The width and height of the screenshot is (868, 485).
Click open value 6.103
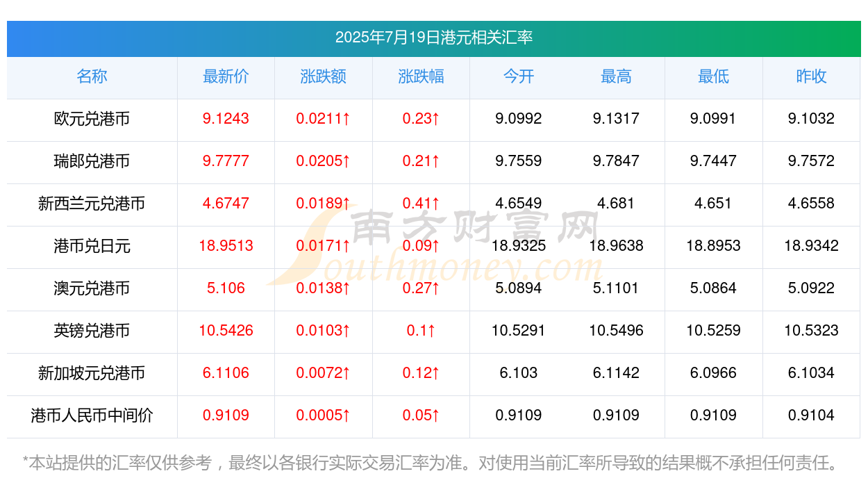click(x=519, y=373)
